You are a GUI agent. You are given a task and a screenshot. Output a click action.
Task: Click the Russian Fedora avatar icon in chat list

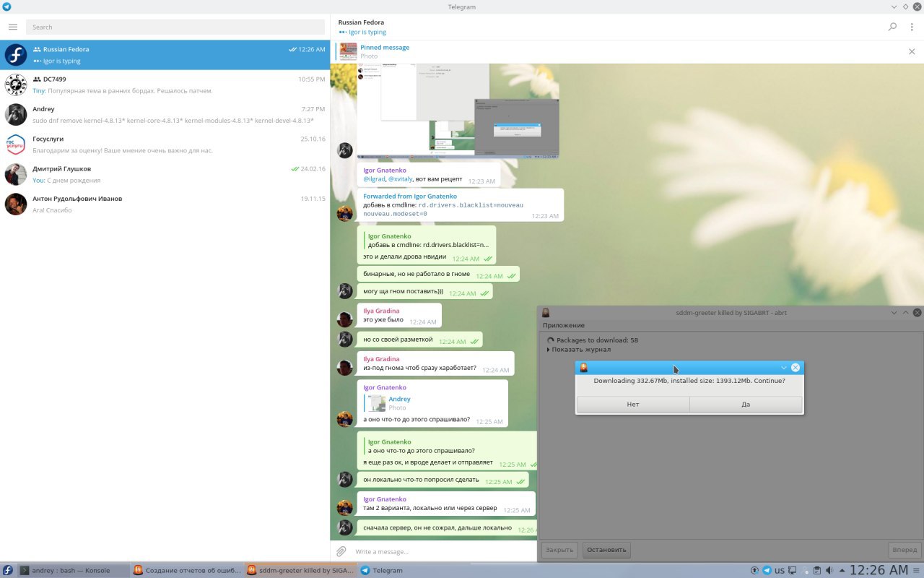tap(16, 55)
